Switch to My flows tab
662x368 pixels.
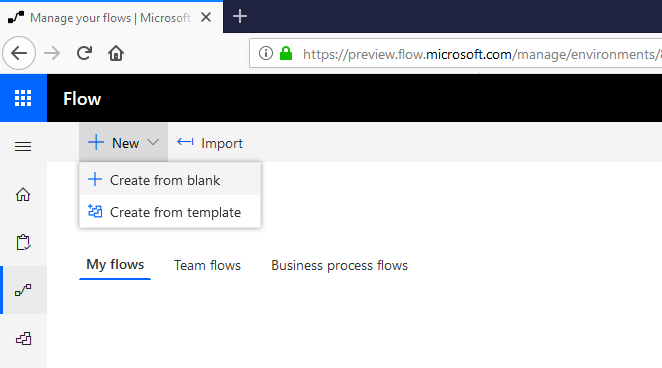115,265
